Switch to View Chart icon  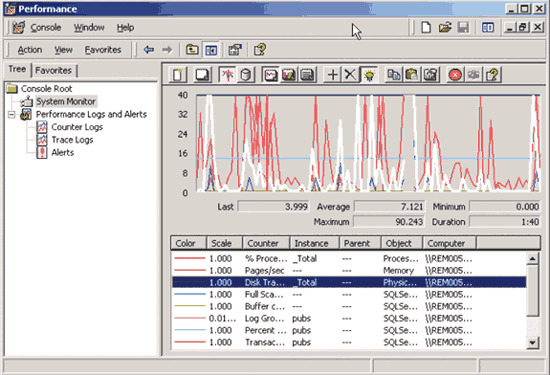[270, 75]
